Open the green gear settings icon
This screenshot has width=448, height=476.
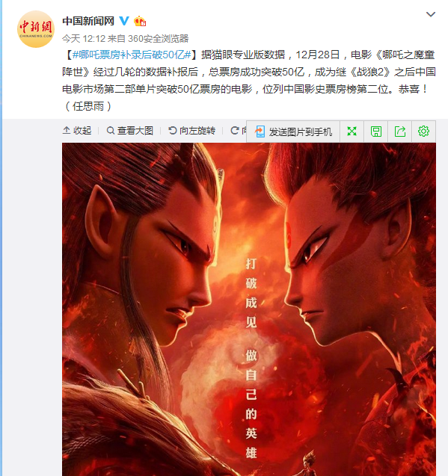click(423, 132)
